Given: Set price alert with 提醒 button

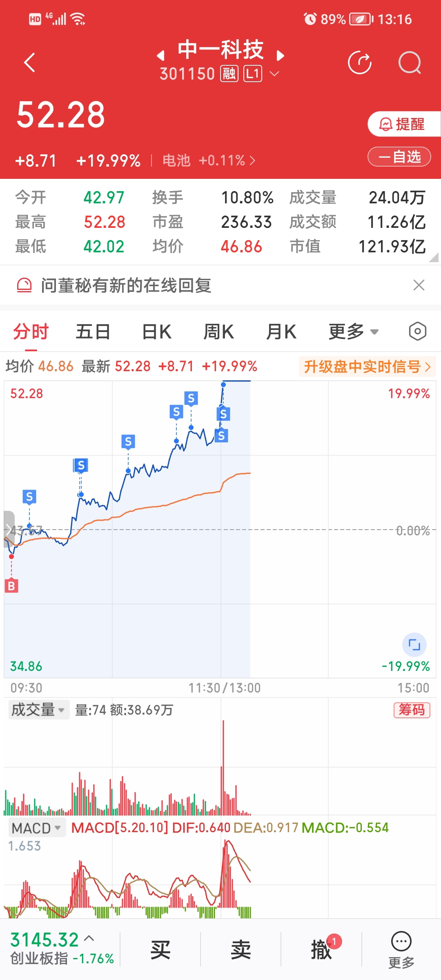Looking at the screenshot, I should [x=403, y=124].
